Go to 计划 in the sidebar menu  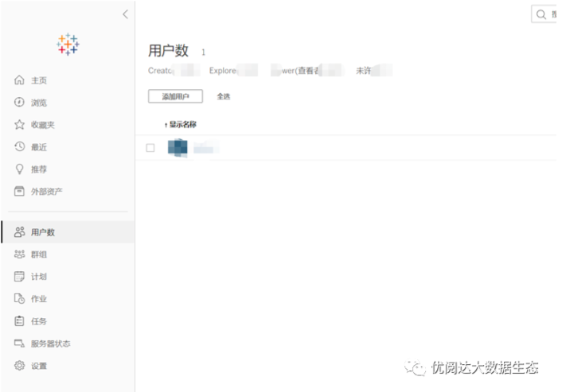click(x=38, y=277)
